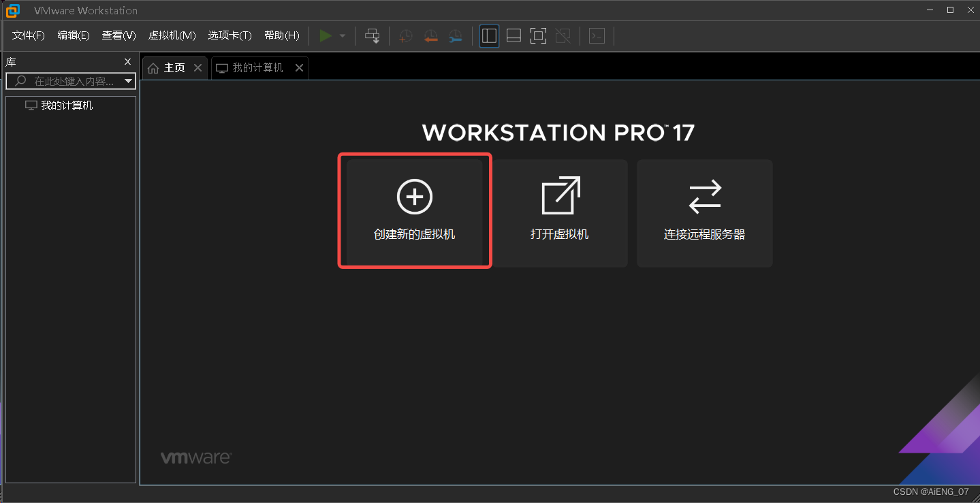Open the 虚拟机(M) menu
This screenshot has height=503, width=980.
tap(172, 35)
